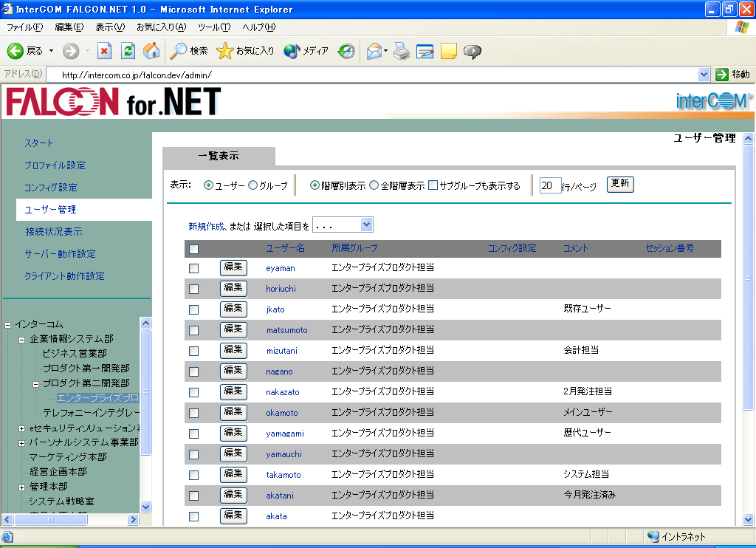
Task: Open the Search (検索) toolbar button
Action: coord(189,51)
